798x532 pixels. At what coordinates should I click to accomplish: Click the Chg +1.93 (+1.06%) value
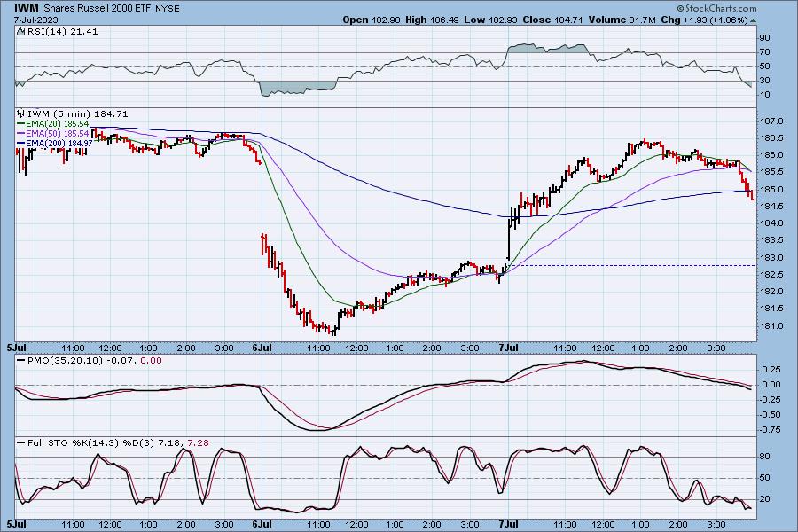tap(704, 20)
